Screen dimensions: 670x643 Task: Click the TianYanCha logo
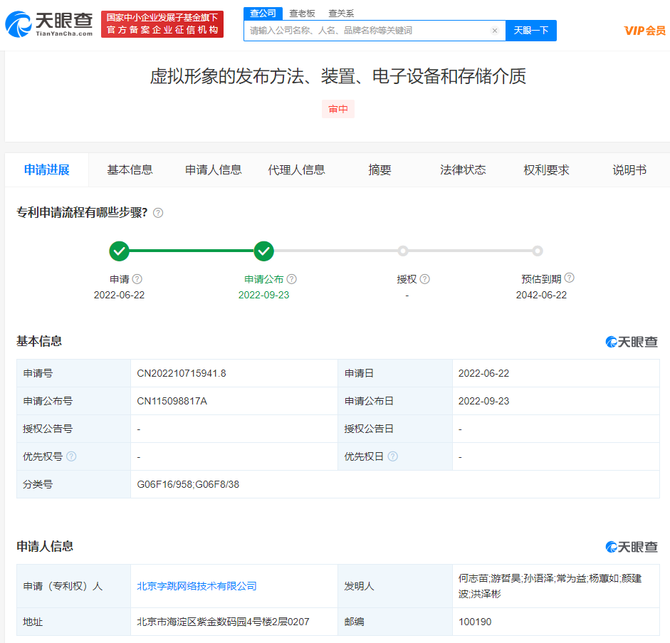[x=49, y=24]
